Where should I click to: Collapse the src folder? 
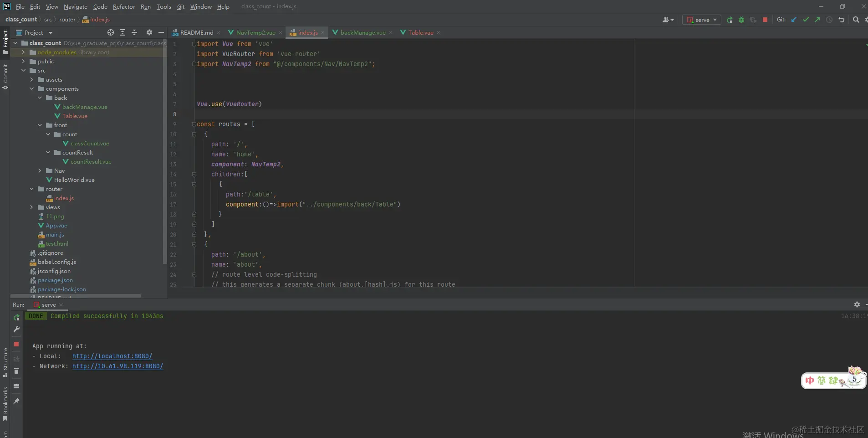point(24,71)
